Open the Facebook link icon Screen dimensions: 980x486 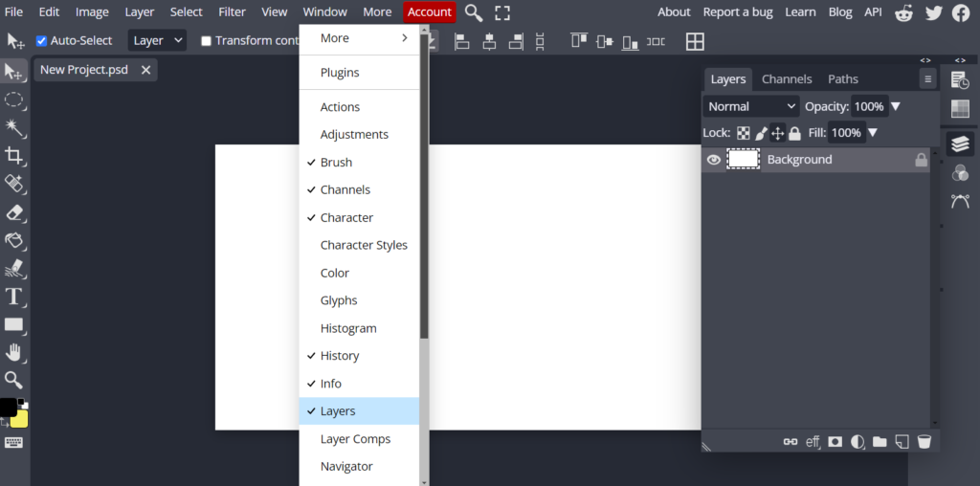[961, 12]
